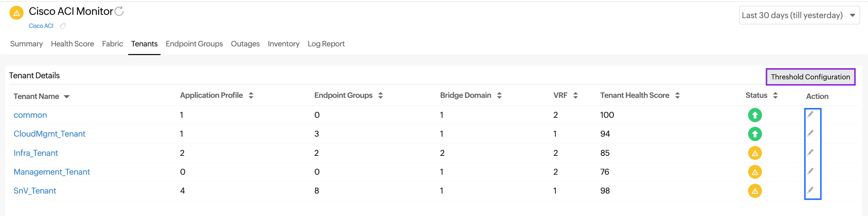The image size is (868, 216).
Task: Click green up status icon for common
Action: pos(755,115)
